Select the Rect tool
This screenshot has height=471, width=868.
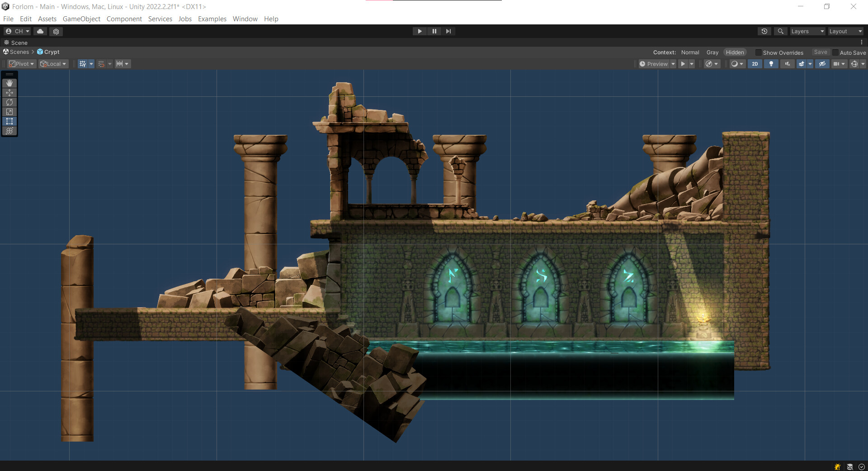(x=9, y=121)
